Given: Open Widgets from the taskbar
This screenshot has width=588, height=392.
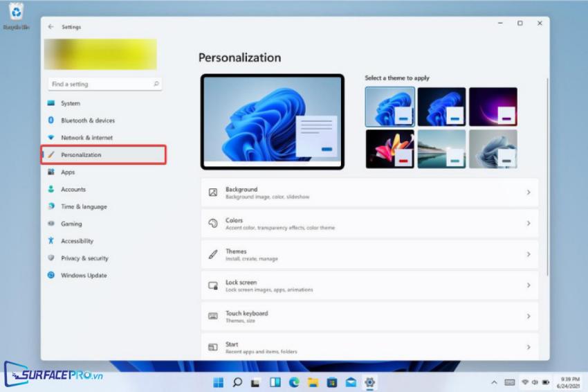Looking at the screenshot, I should [x=275, y=382].
